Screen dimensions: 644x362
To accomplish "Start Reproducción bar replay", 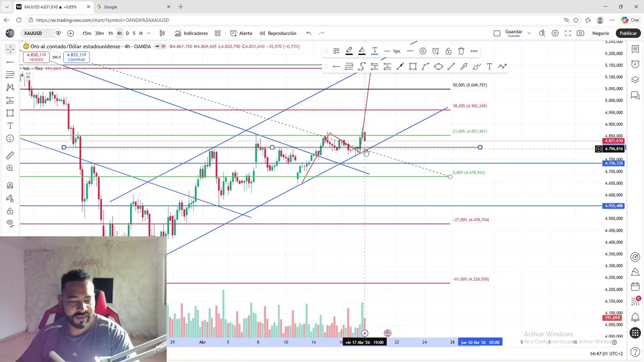I will click(x=278, y=33).
